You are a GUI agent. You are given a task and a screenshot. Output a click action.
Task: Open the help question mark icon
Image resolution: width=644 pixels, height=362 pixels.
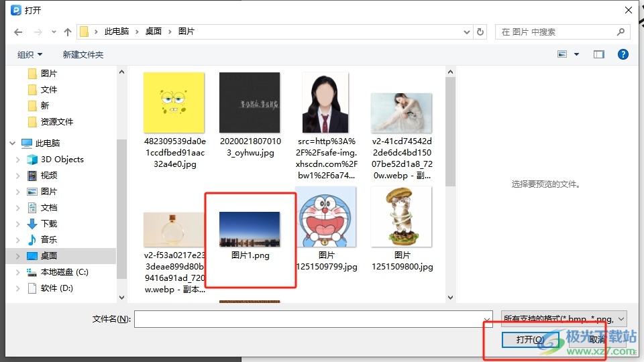[x=623, y=54]
